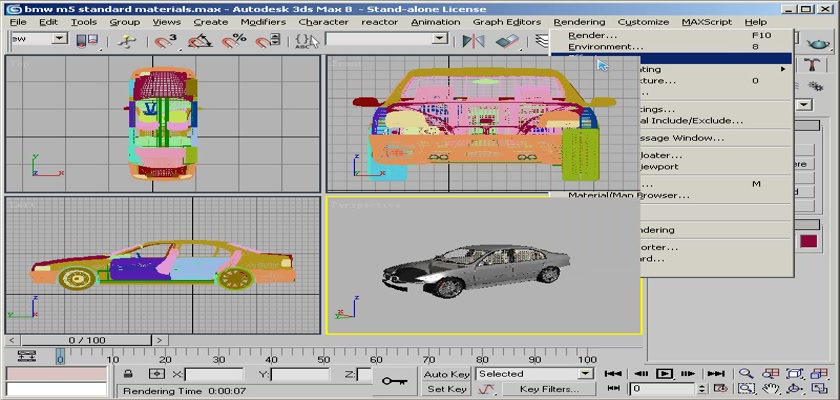
Task: Click the Align tool icon
Action: [x=507, y=41]
